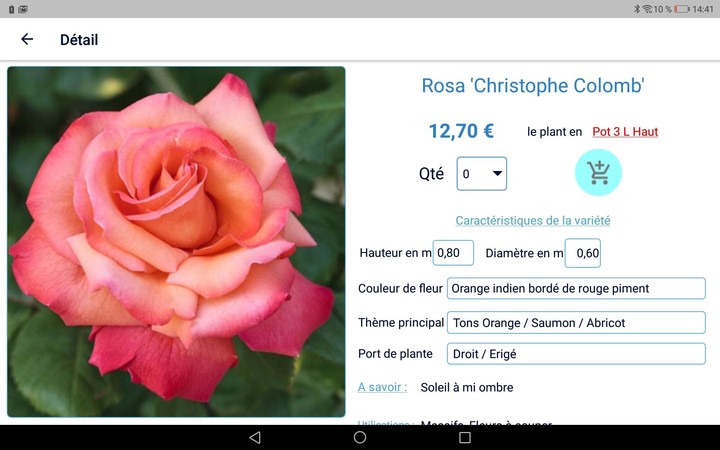Screen dimensions: 720x450
Task: Tap the A savoir link
Action: (x=382, y=387)
